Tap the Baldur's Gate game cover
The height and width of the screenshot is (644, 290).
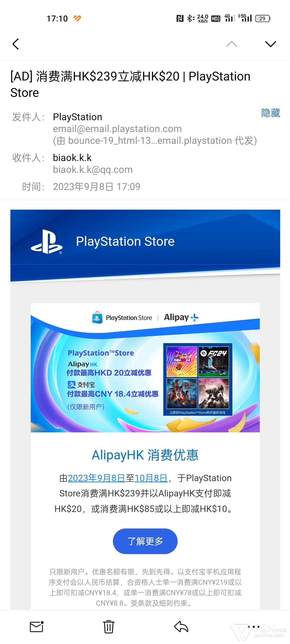[182, 393]
